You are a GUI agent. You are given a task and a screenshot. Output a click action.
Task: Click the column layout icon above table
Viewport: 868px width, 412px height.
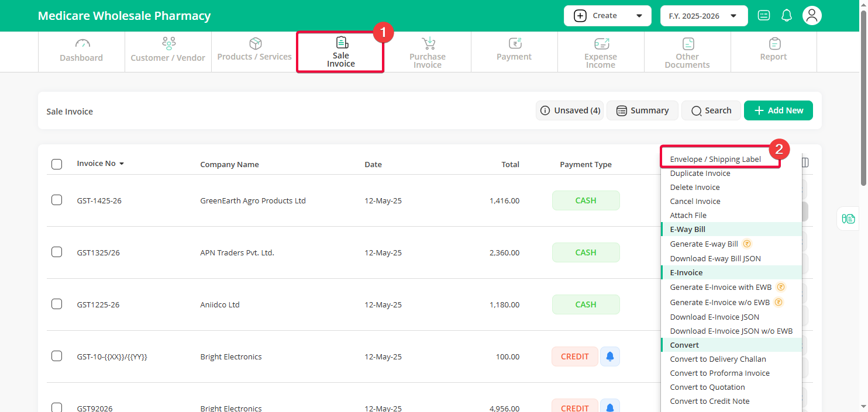(x=805, y=162)
